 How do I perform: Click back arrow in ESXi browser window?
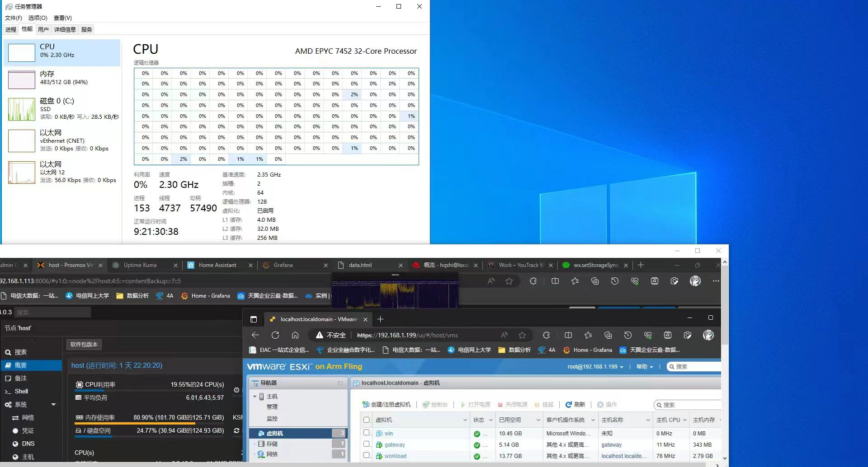(x=255, y=335)
